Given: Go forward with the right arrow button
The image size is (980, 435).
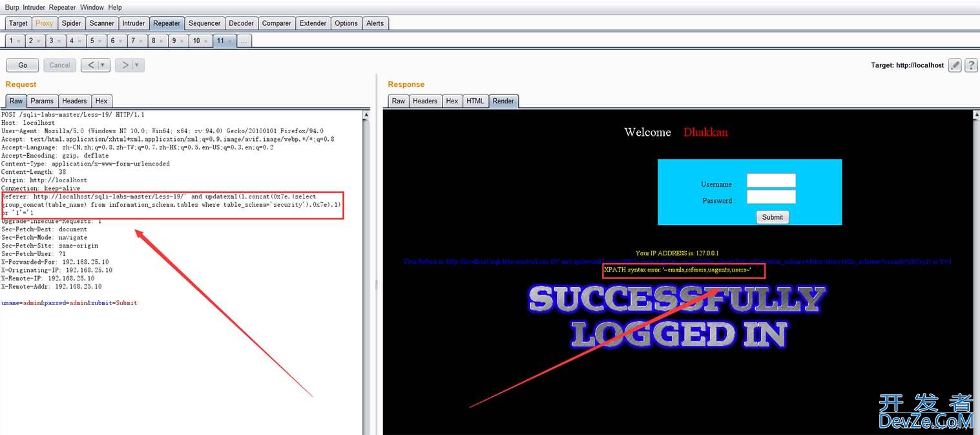Looking at the screenshot, I should 125,65.
